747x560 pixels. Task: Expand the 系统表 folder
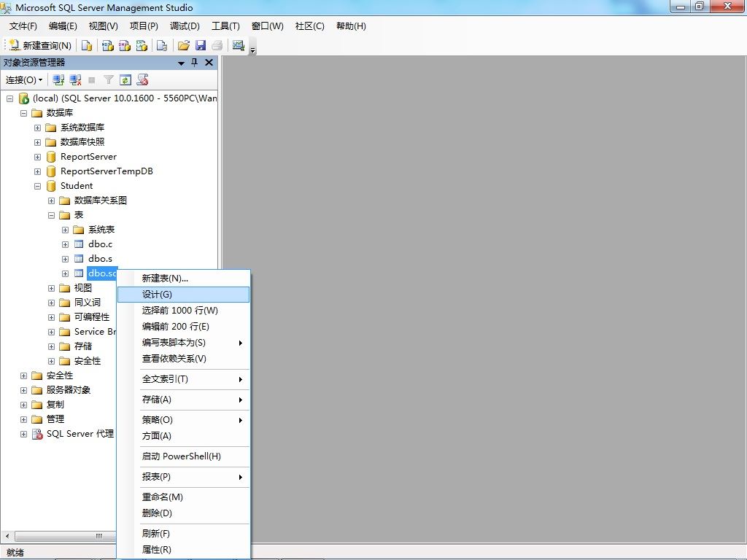65,230
